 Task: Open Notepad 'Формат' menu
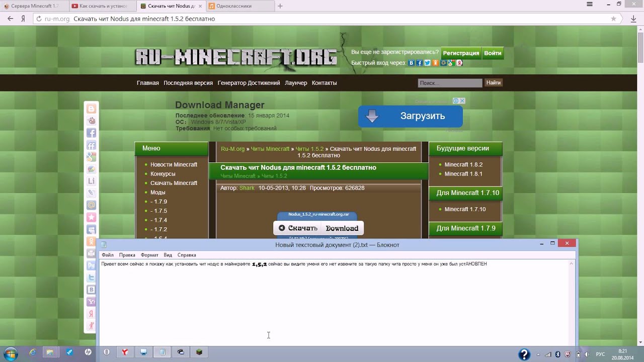(x=149, y=255)
